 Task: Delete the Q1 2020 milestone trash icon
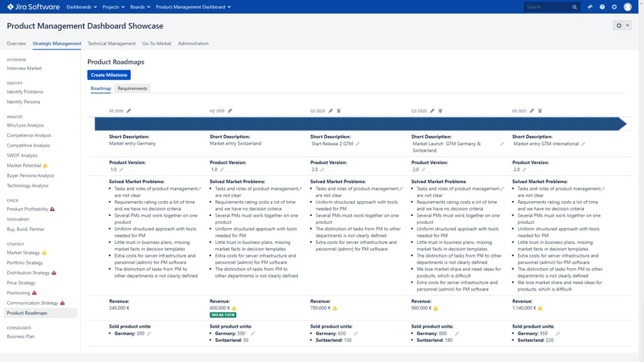[339, 111]
